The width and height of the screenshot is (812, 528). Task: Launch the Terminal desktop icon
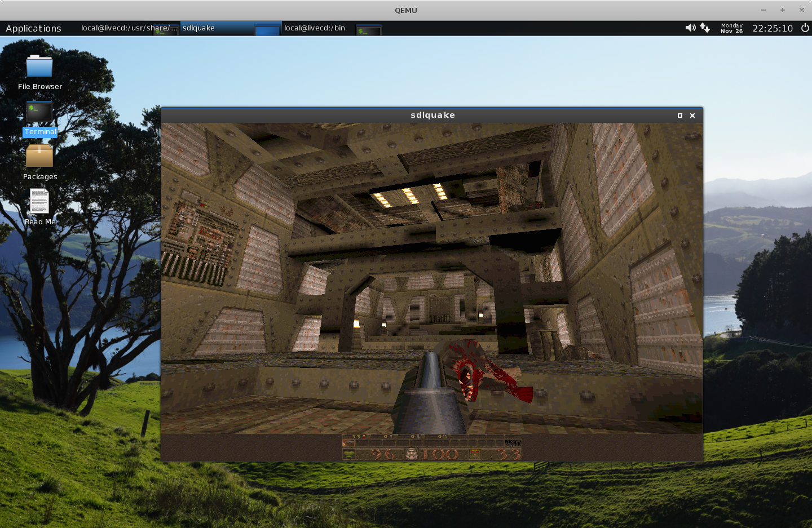point(39,119)
